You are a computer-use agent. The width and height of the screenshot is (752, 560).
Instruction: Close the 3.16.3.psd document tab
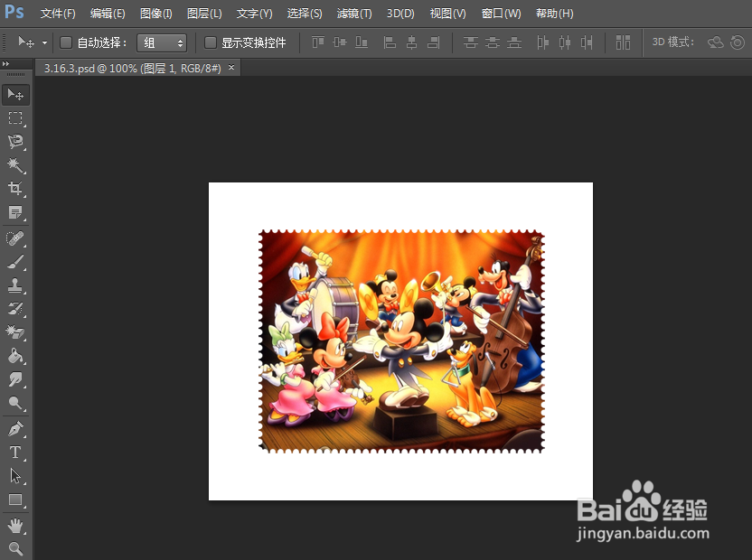point(231,68)
